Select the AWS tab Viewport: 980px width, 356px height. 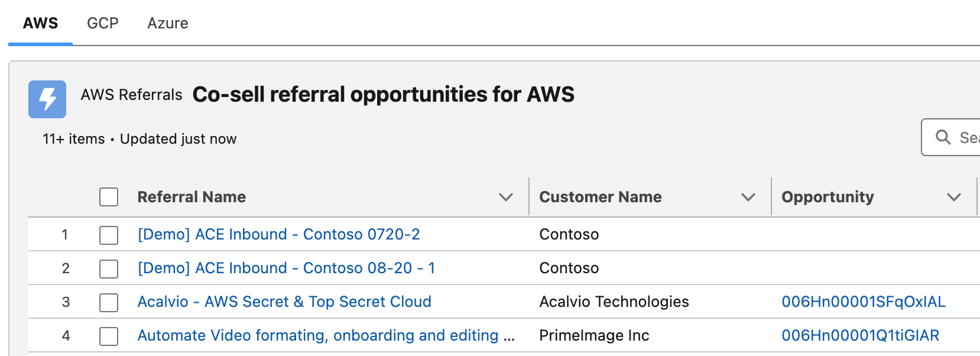(x=40, y=23)
